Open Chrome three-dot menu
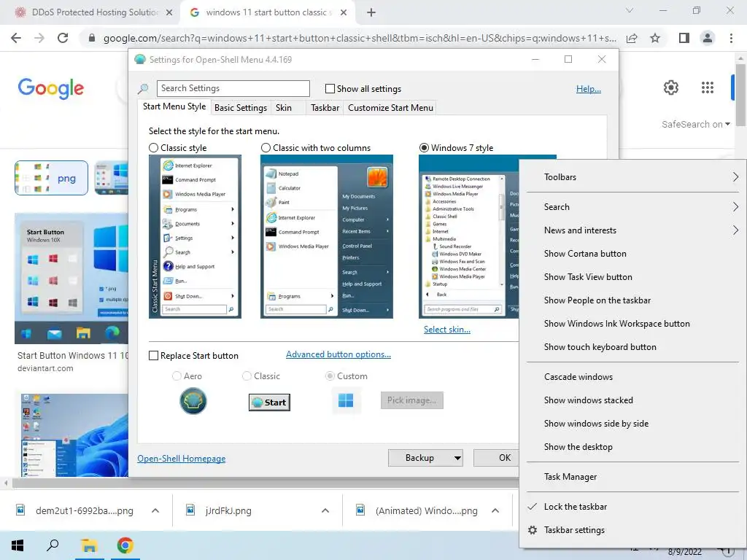 pos(731,38)
